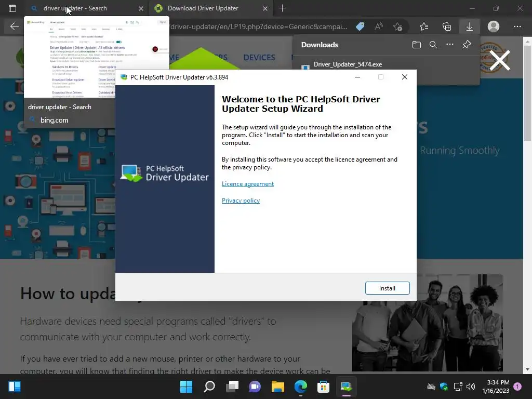Click the OneDrive tray icon
Viewport: 532px width, 399px height.
click(x=431, y=387)
